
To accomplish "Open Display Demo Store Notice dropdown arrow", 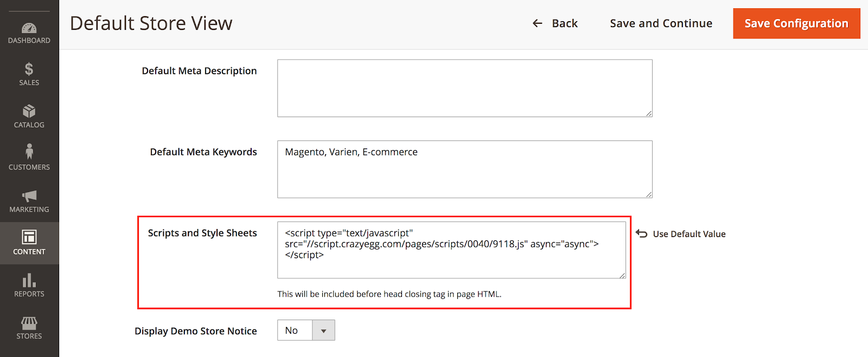I will click(324, 330).
